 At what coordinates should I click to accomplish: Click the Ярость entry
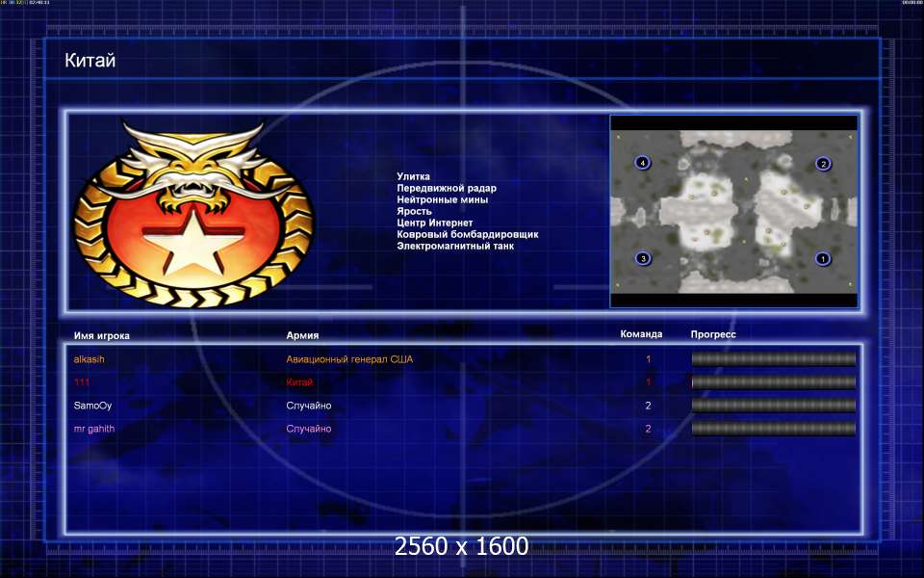tap(414, 211)
